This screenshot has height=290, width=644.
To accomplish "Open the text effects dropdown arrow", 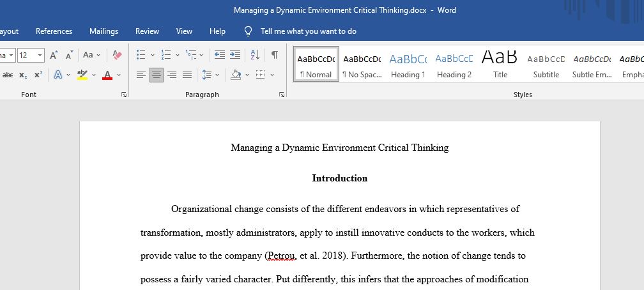I will pyautogui.click(x=68, y=75).
